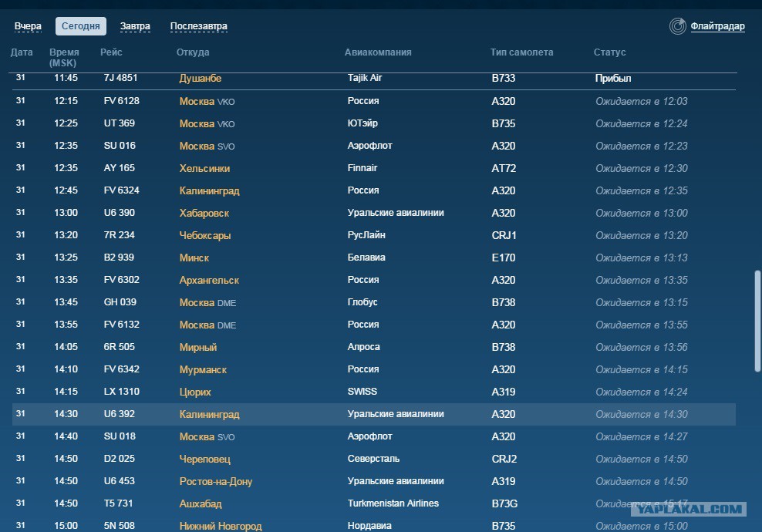The height and width of the screenshot is (532, 762).
Task: Click flight number 5N 508
Action: click(x=119, y=526)
